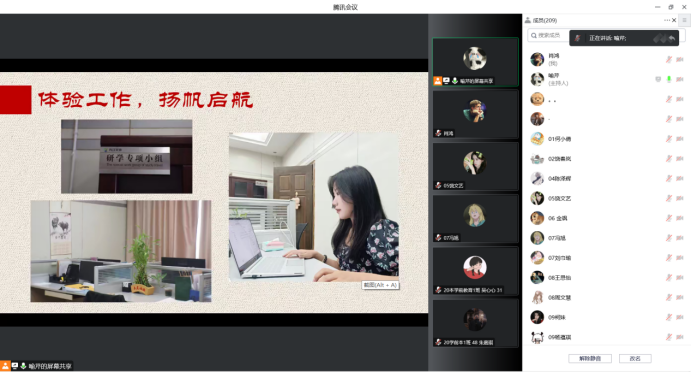Viewport: 692px width, 372px height.
Task: Toggle the disabled camera icon for member 05
Action: point(680,199)
